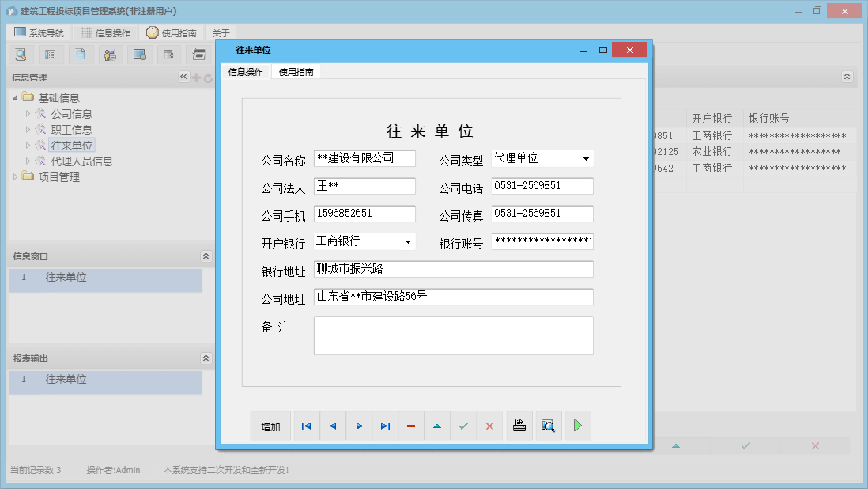Click the new document toolbar icon
868x489 pixels.
click(x=81, y=54)
